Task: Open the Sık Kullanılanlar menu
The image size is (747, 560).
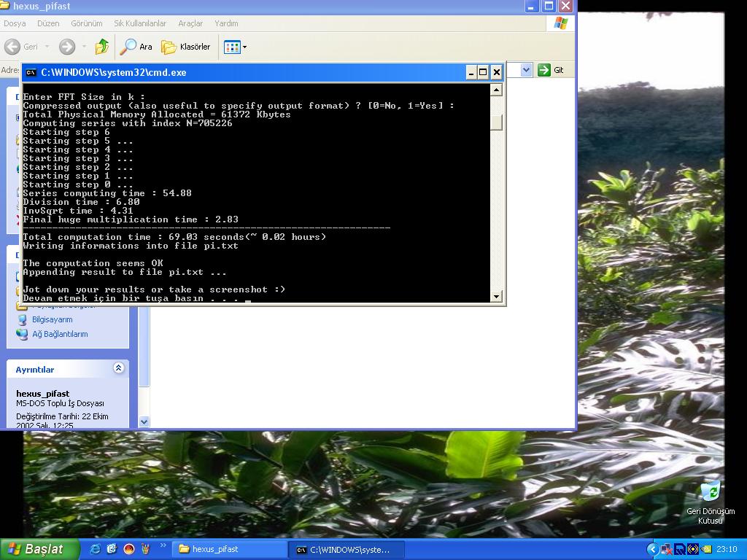Action: [140, 23]
